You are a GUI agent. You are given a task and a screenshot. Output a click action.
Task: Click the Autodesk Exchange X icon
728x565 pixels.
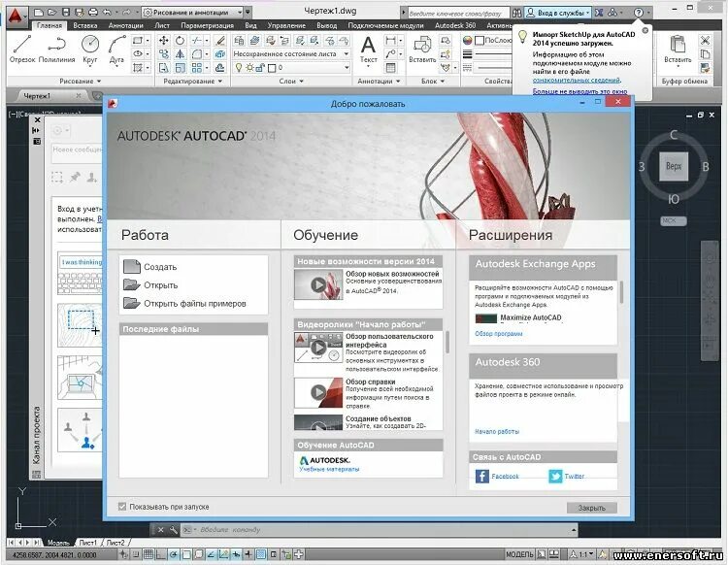(x=600, y=13)
